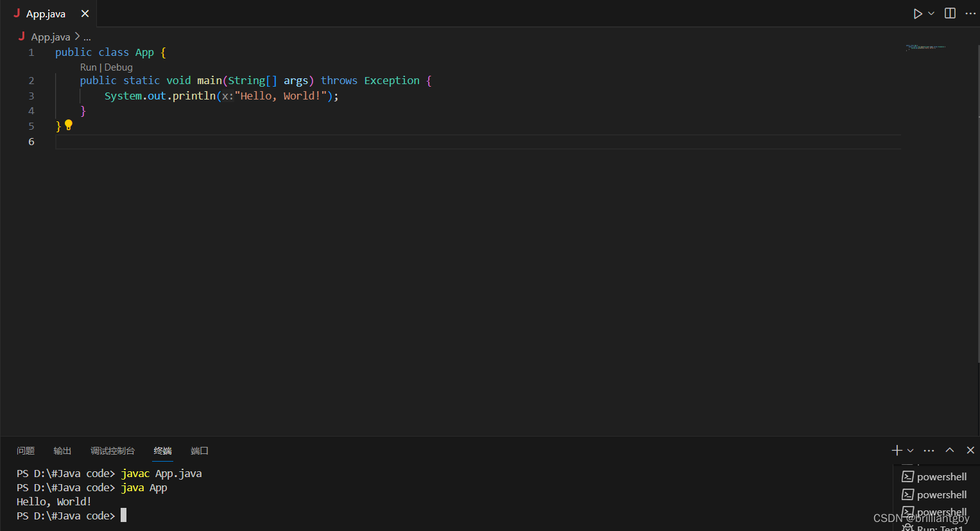Toggle panel maximize with the chevron
Image resolution: width=980 pixels, height=531 pixels.
(x=949, y=450)
